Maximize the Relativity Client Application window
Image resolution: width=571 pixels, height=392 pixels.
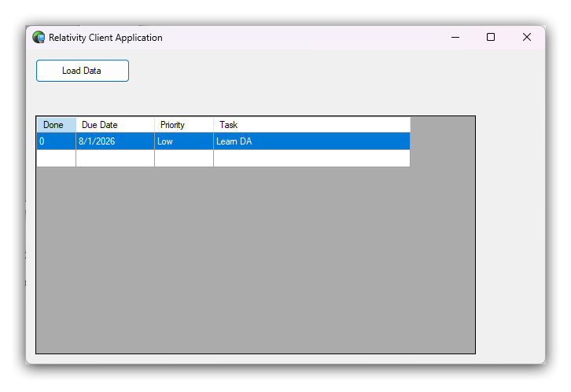tap(491, 37)
